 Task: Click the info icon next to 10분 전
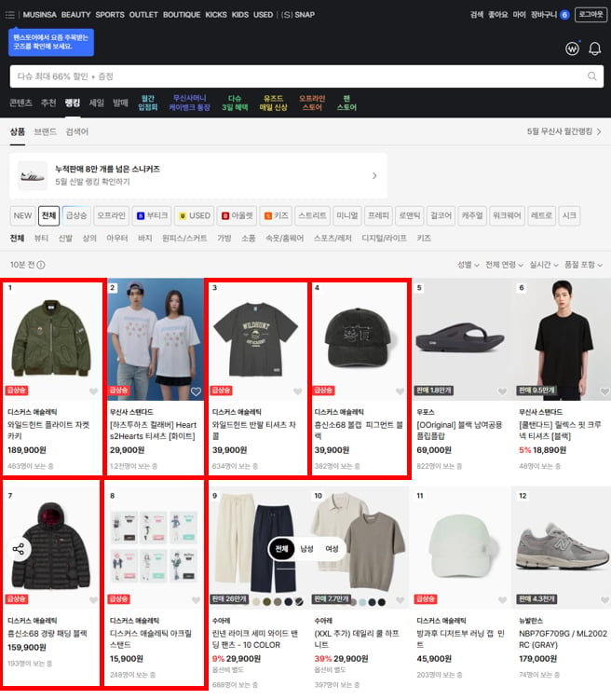coord(41,265)
